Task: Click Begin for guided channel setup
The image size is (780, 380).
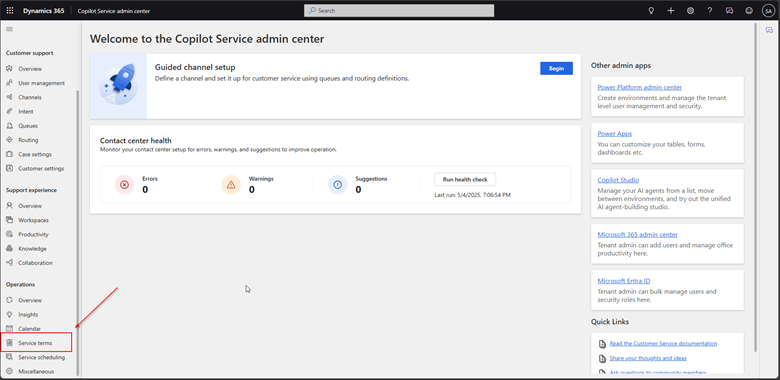Action: click(x=556, y=69)
